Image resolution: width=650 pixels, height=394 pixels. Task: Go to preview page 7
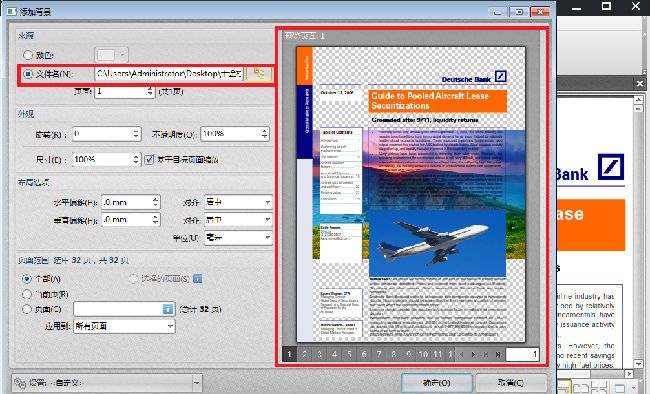point(379,354)
